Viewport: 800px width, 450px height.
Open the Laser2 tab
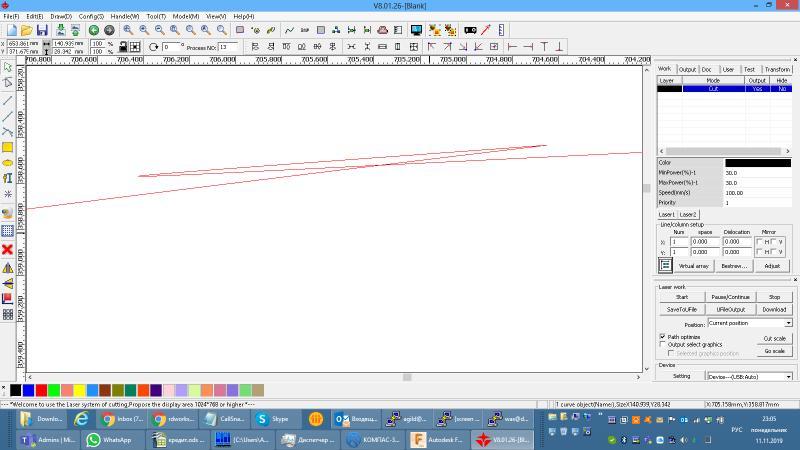pyautogui.click(x=688, y=214)
